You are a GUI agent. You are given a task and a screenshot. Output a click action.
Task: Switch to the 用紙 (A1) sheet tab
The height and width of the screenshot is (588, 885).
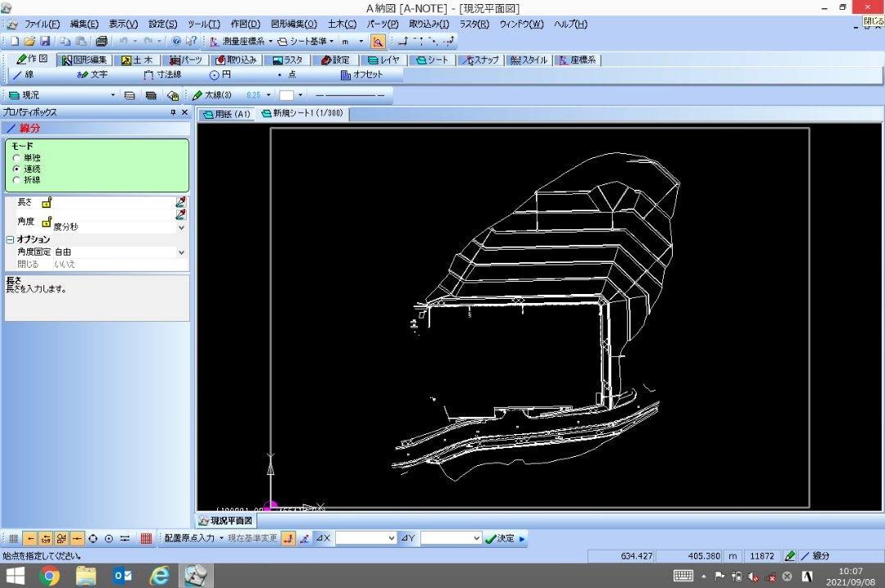tap(226, 114)
